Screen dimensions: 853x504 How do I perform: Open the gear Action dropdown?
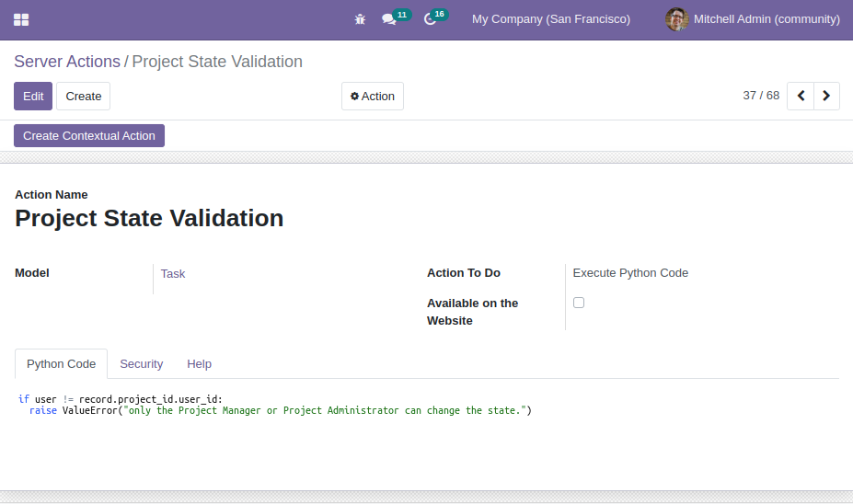pos(373,97)
